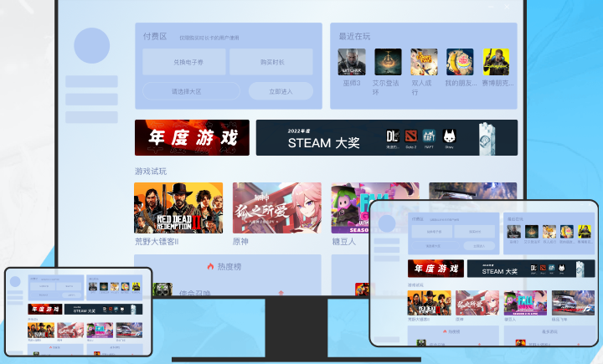This screenshot has width=603, height=364.
Task: Open the user avatar circle on the monitor
Action: click(x=92, y=45)
